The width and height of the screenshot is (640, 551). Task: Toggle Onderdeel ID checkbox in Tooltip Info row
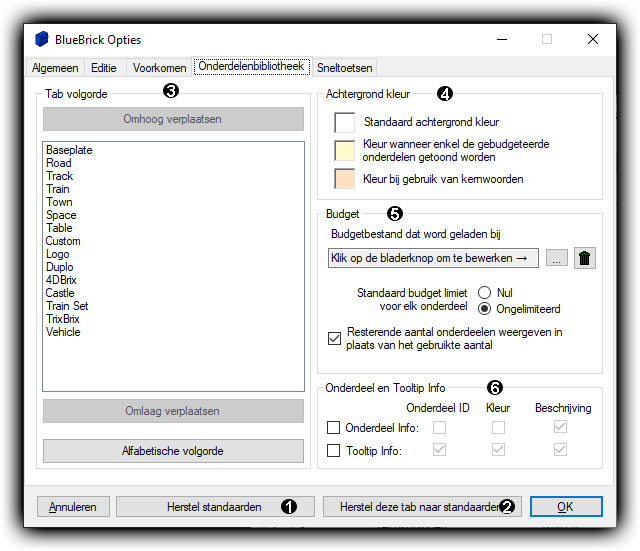[439, 450]
